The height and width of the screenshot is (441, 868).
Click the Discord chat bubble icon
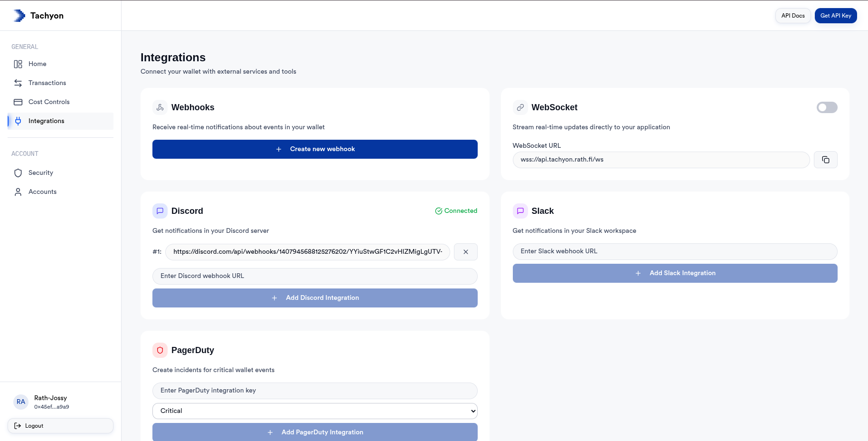(160, 211)
